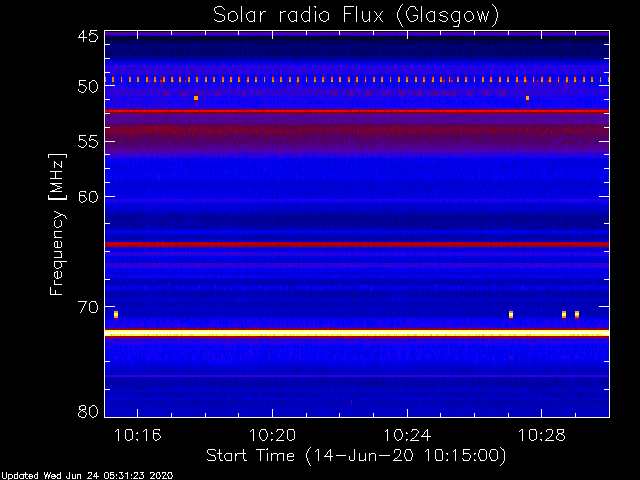Click the 60 frequency tick label

[88, 196]
